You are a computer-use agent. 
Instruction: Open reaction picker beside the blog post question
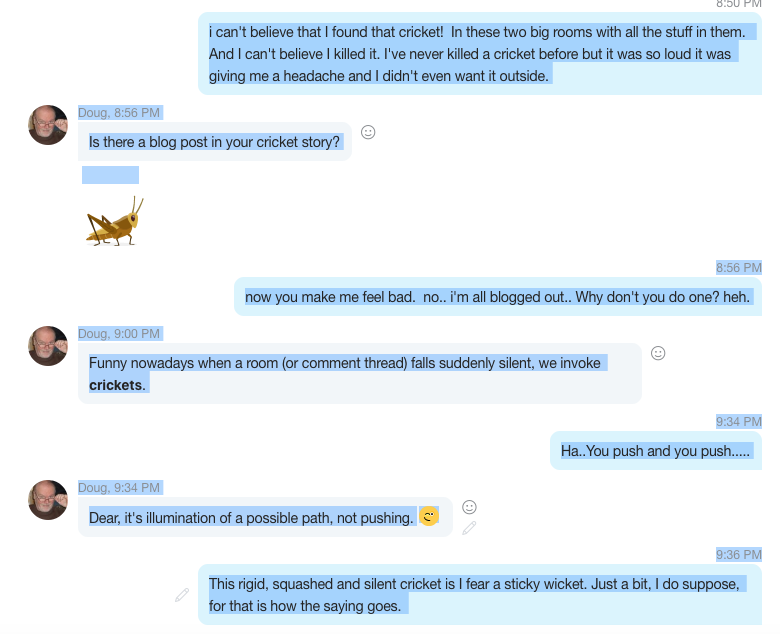(x=368, y=132)
